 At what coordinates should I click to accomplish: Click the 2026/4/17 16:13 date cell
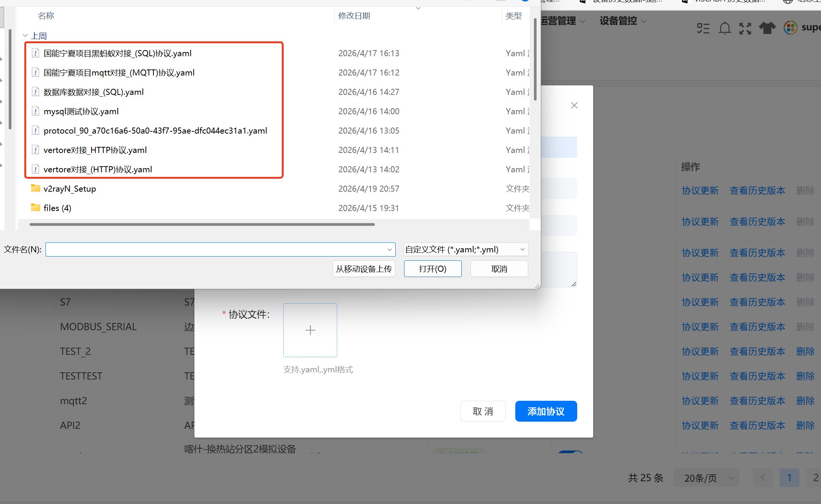tap(369, 53)
